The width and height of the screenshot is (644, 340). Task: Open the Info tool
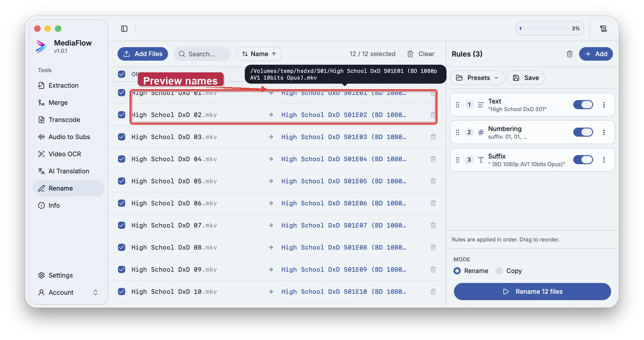tap(68, 205)
